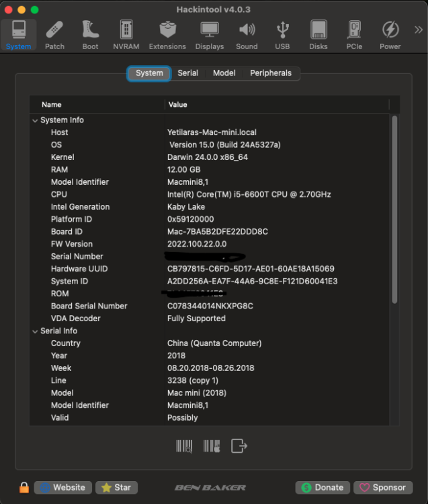Select the ROM row label
This screenshot has height=504, width=428.
pyautogui.click(x=60, y=294)
